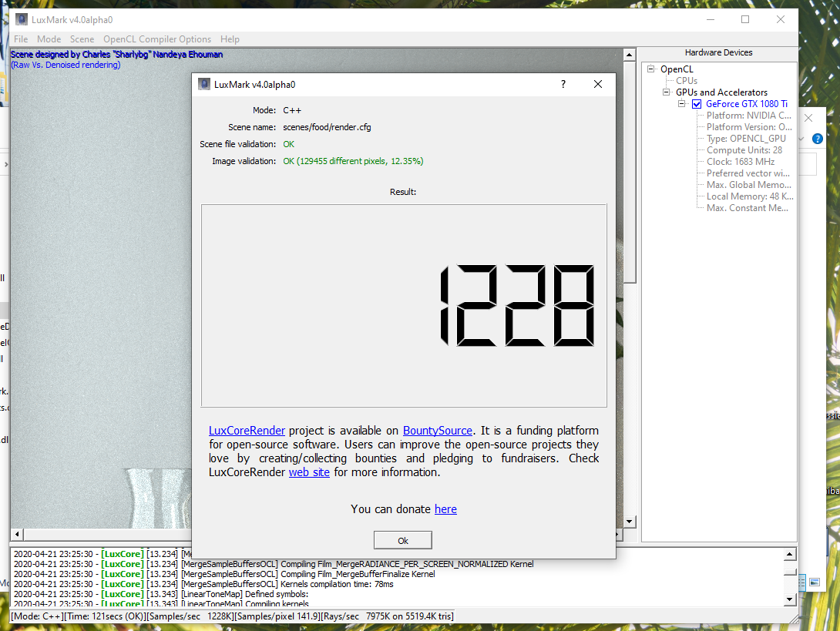Click the render view vertical scrollbar thumb
Viewport: 840px width, 631px height.
tap(630, 171)
